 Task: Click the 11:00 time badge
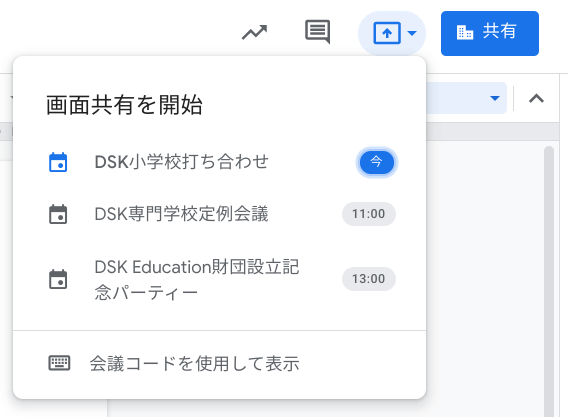tap(369, 214)
